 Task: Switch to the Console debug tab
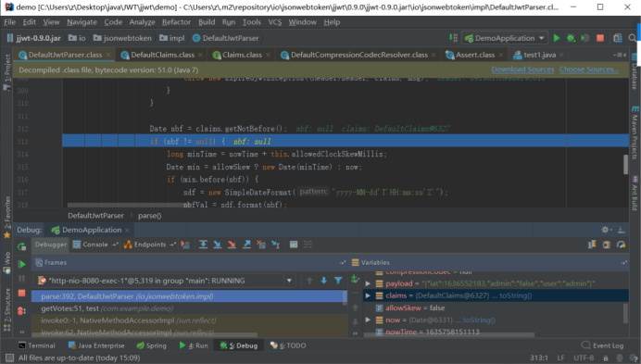click(x=94, y=245)
